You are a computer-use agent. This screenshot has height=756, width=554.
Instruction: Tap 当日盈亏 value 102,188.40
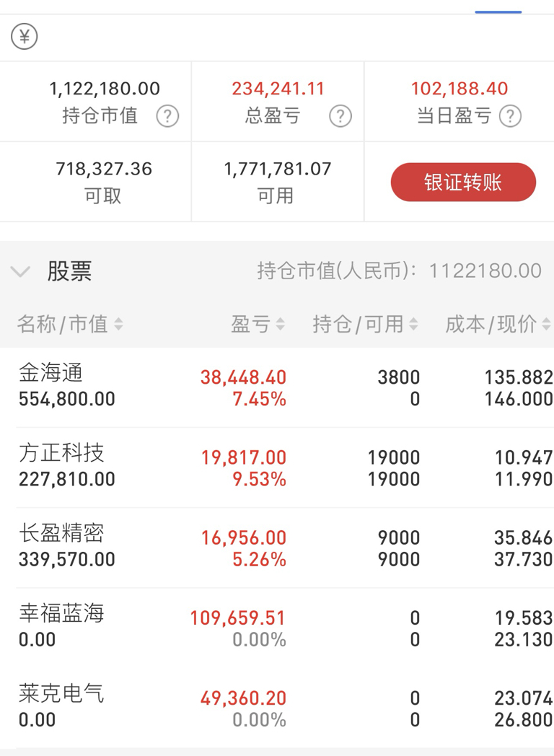pyautogui.click(x=460, y=89)
